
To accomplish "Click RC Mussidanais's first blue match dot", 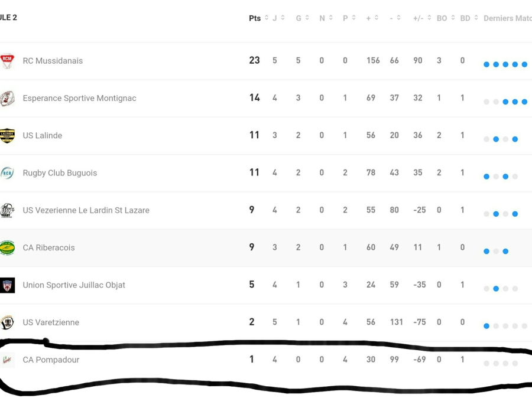I will point(486,64).
